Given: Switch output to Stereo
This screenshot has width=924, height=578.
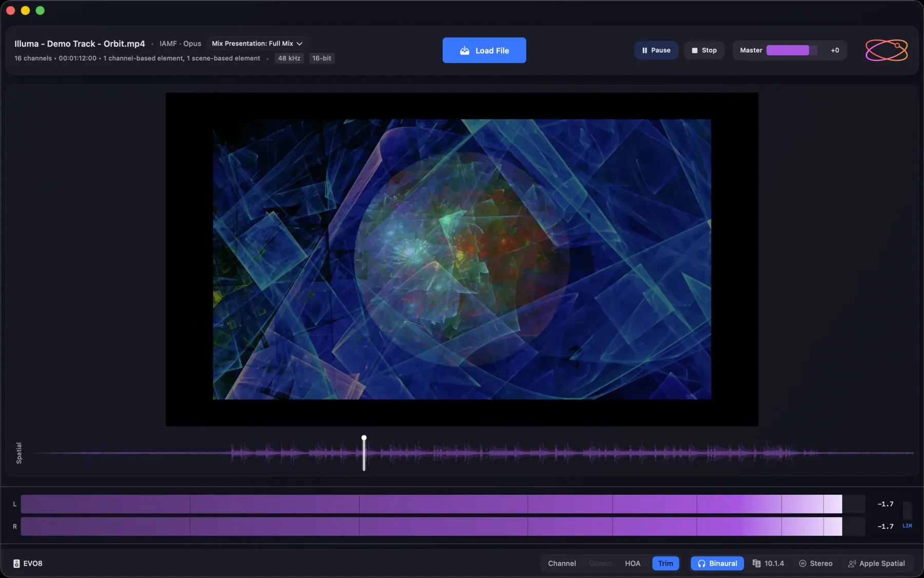Looking at the screenshot, I should click(816, 563).
